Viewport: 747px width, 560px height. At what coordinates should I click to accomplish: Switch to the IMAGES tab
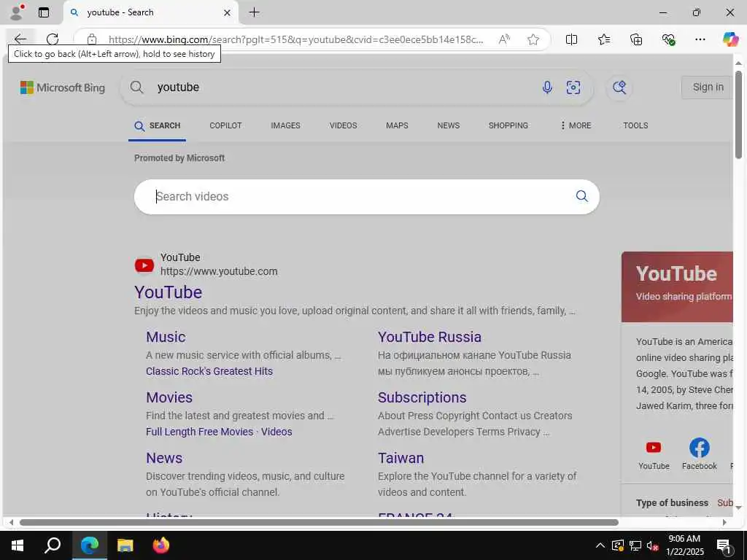click(285, 125)
